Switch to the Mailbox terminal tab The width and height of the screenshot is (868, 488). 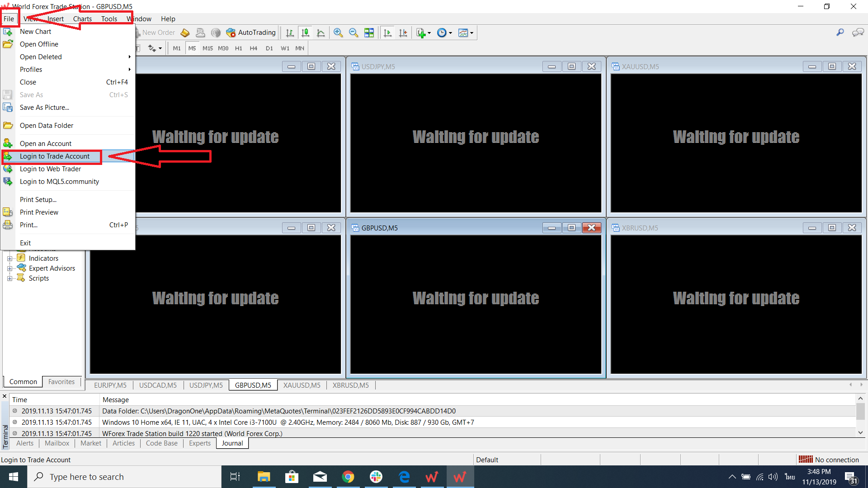pyautogui.click(x=57, y=443)
